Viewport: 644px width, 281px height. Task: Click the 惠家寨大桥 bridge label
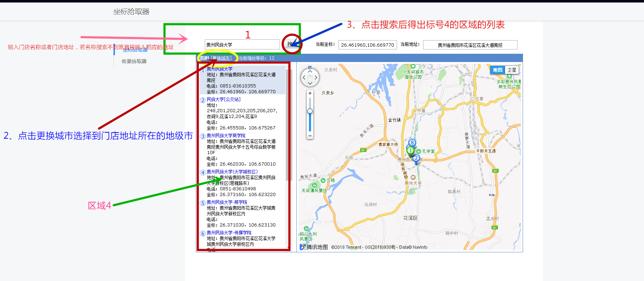click(388, 144)
